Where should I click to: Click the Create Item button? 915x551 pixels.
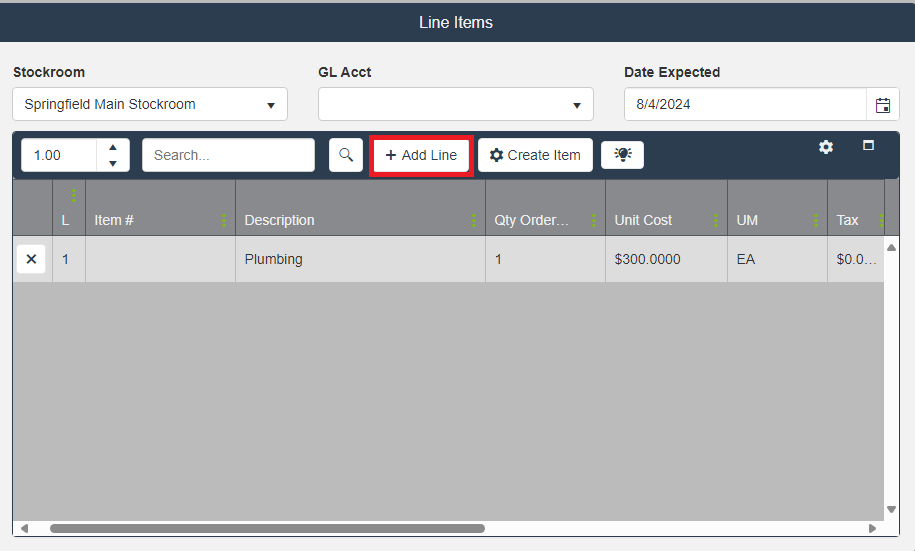click(535, 155)
